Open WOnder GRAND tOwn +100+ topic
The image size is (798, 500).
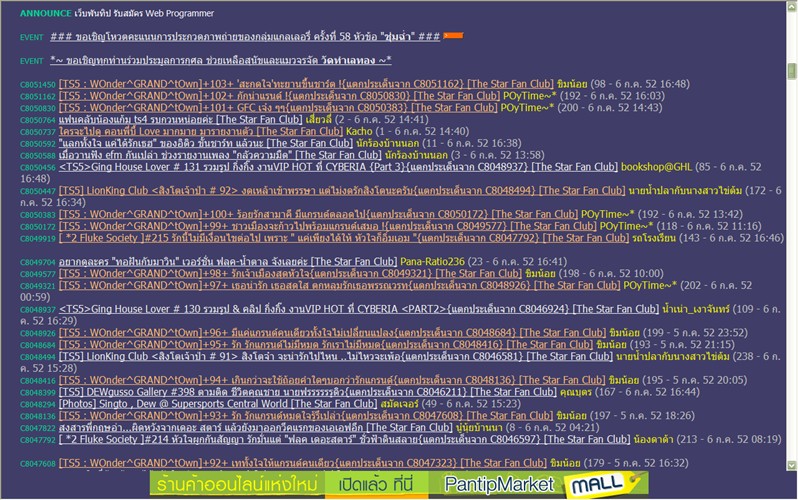[318, 214]
